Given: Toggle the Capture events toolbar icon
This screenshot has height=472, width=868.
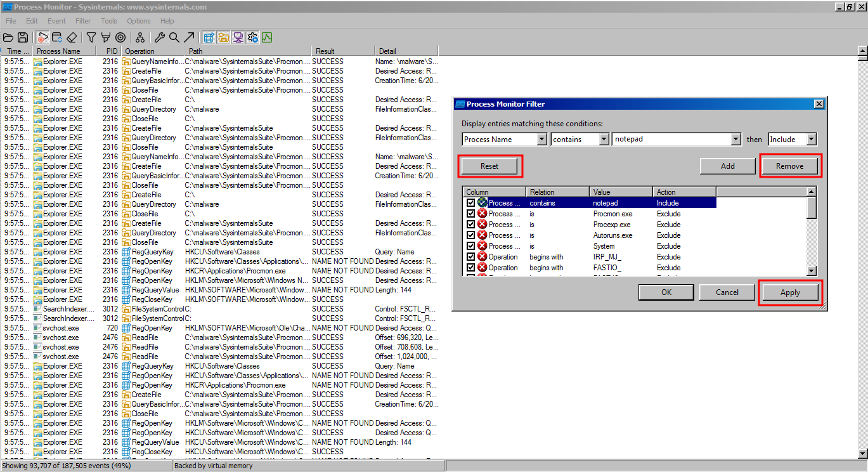Looking at the screenshot, I should pyautogui.click(x=43, y=37).
